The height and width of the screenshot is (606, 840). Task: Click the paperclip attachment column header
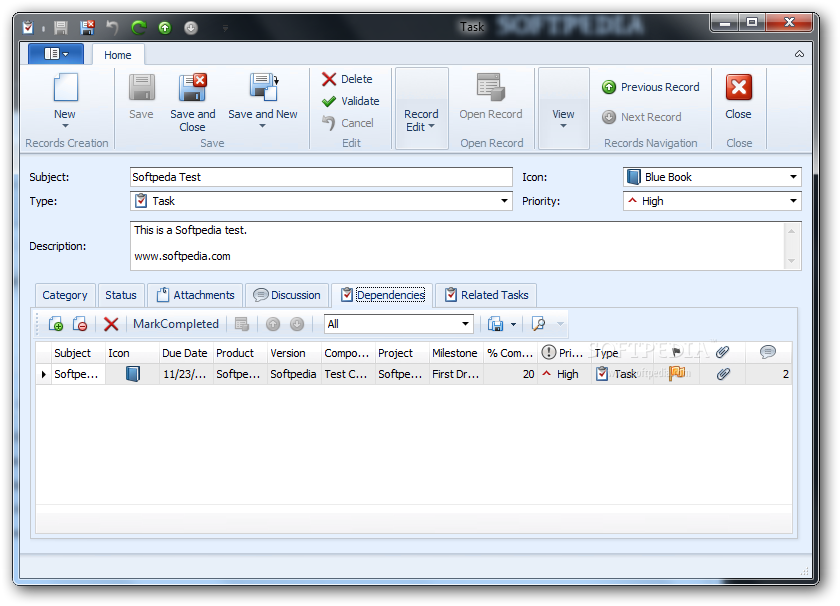pos(723,353)
